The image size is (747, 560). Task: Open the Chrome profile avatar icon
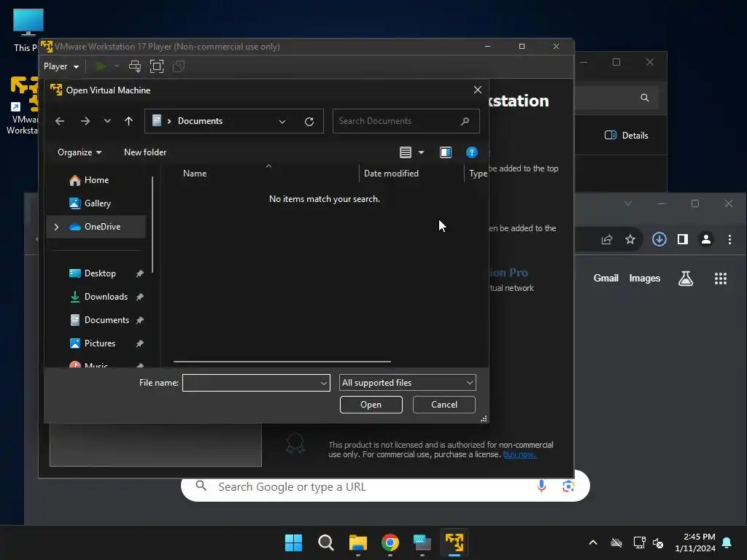click(x=706, y=239)
